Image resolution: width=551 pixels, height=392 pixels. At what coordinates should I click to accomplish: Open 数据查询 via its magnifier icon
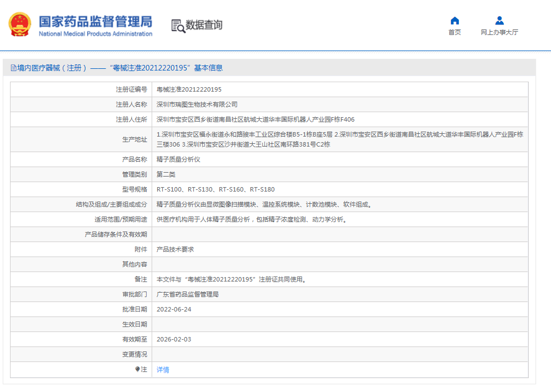click(178, 26)
